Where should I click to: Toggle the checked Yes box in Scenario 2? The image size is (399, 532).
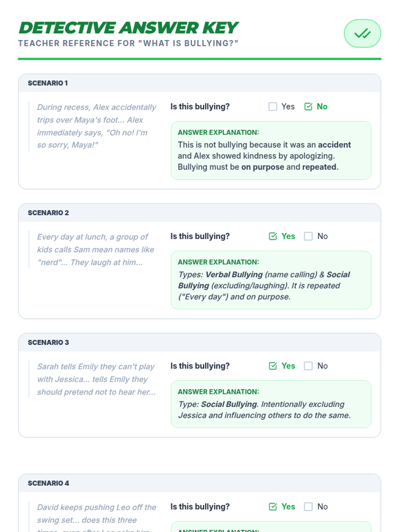(273, 236)
